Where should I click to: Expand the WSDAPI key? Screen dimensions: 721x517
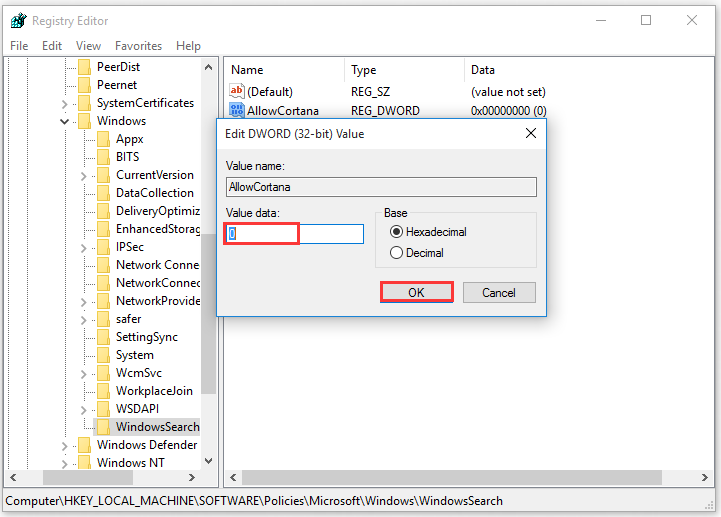tap(83, 410)
